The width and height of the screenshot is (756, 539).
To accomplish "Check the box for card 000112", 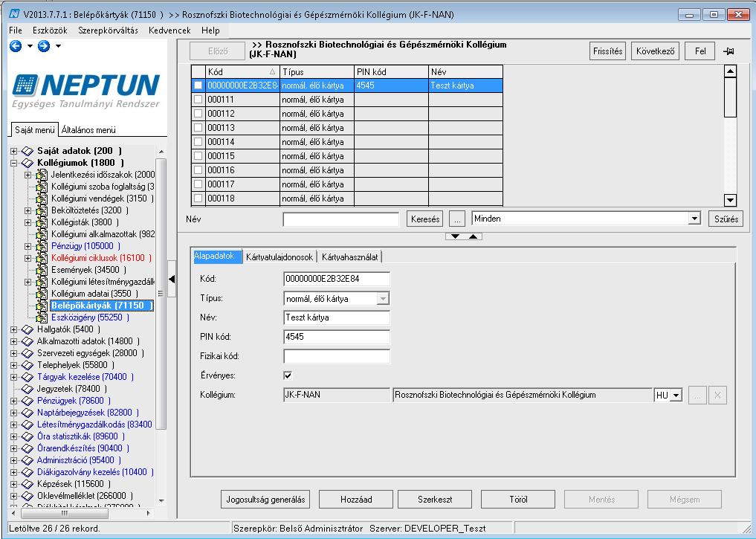I will 198,113.
